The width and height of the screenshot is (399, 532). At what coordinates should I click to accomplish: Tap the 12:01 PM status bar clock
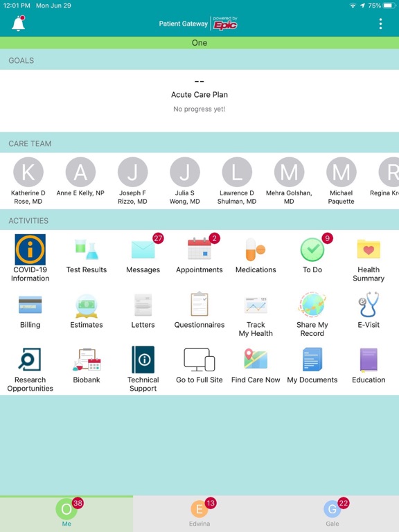coord(17,6)
